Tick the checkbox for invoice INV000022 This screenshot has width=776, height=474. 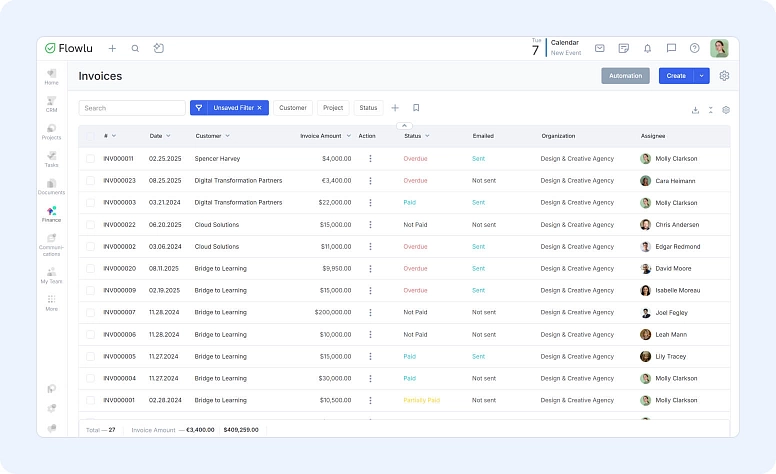[x=90, y=225]
